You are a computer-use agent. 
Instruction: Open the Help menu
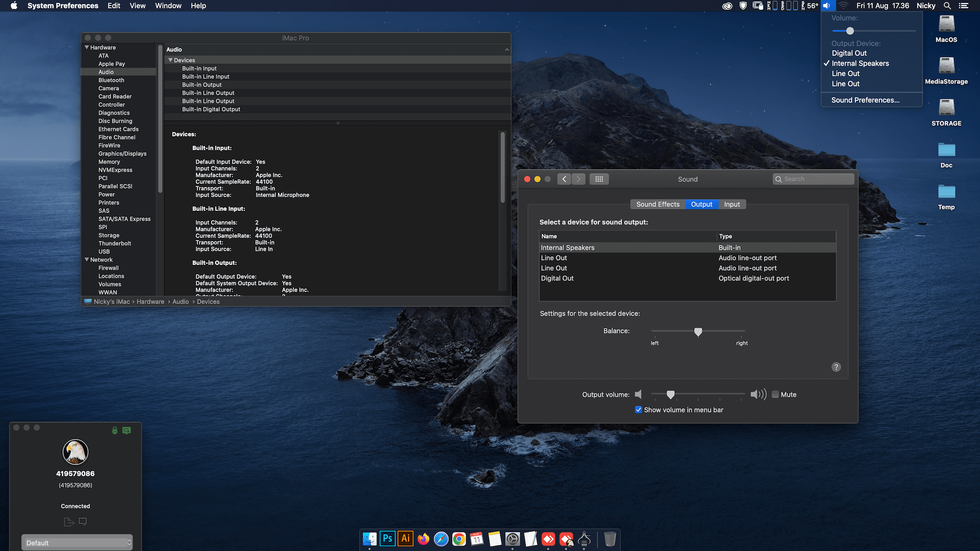pyautogui.click(x=199, y=6)
